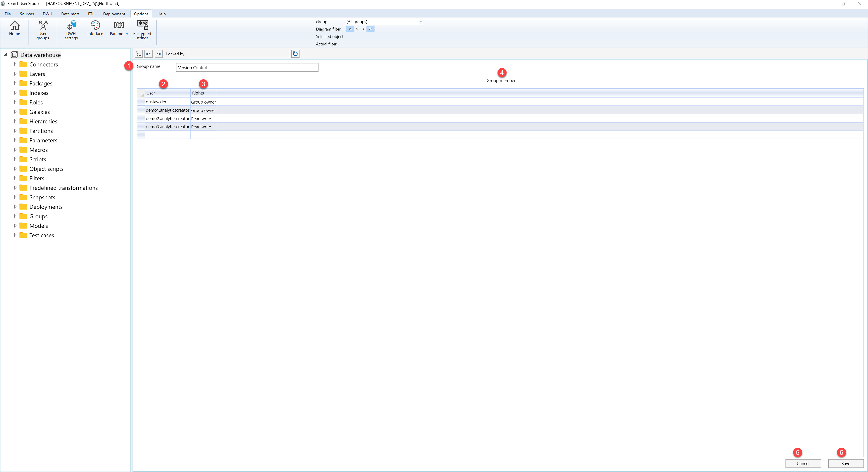
Task: Click the Roles folder icon
Action: 23,102
